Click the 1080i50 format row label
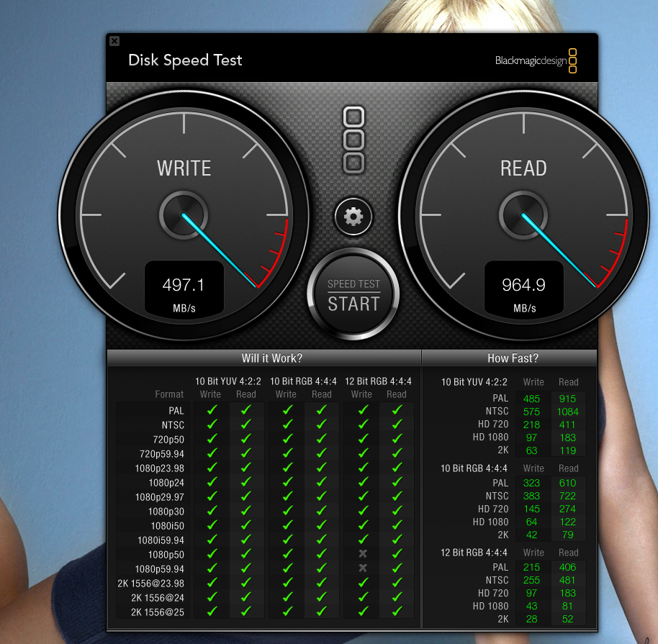 (x=168, y=526)
